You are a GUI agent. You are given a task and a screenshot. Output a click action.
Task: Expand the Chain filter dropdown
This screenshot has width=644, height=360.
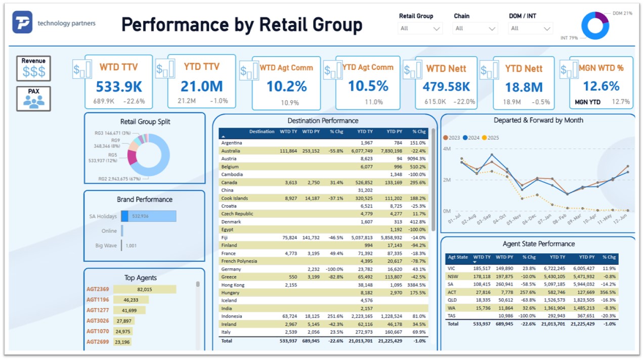476,28
